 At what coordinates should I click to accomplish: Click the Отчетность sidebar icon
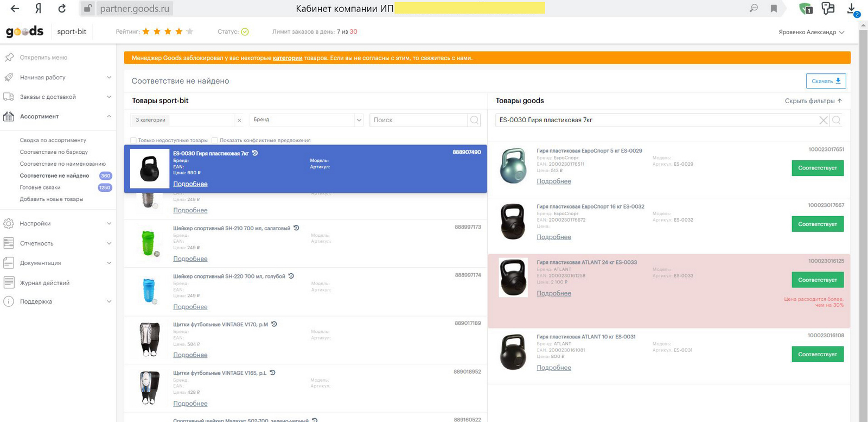[x=9, y=243]
